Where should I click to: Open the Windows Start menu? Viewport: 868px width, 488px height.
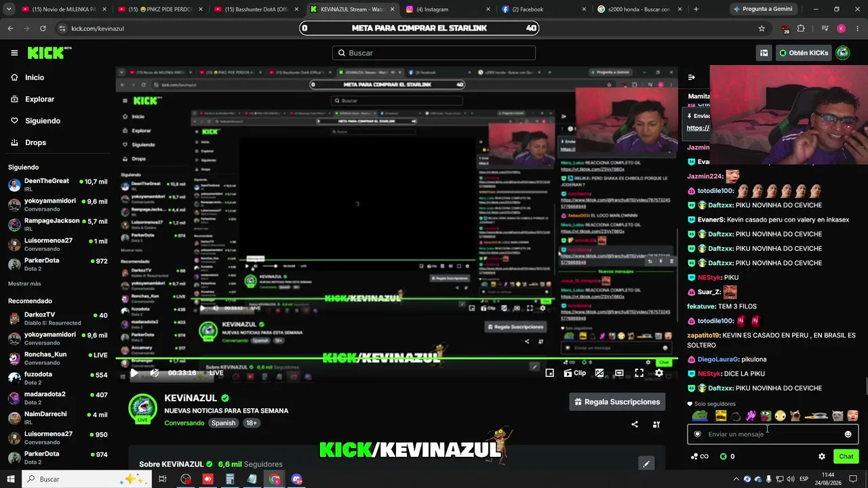click(11, 479)
